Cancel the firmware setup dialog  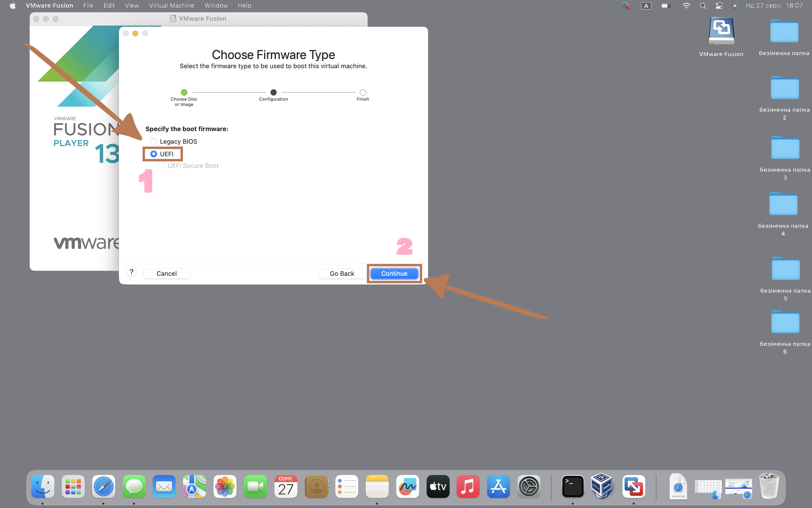click(x=167, y=274)
